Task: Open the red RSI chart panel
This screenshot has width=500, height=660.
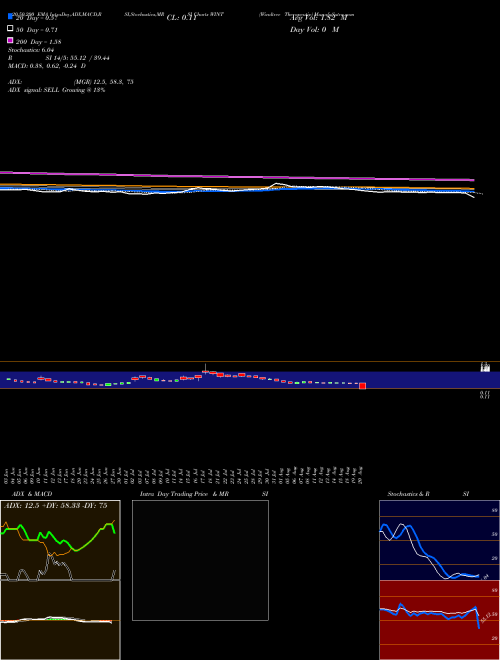Action: point(439,620)
